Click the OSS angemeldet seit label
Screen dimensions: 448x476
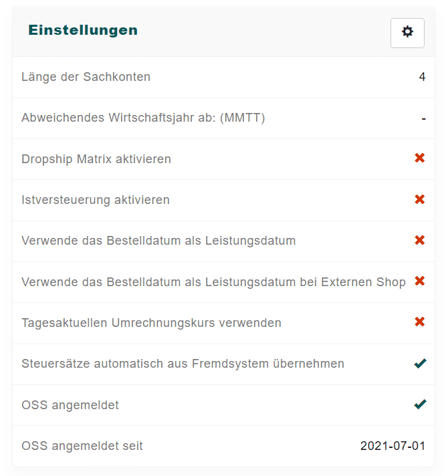point(82,446)
